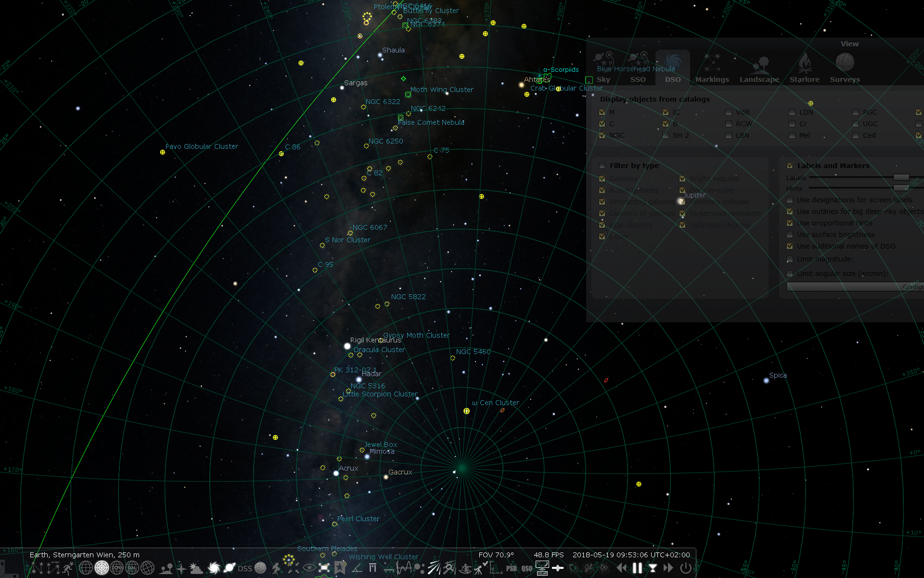This screenshot has width=924, height=578.
Task: Toggle constellation art icon
Action: tap(69, 568)
